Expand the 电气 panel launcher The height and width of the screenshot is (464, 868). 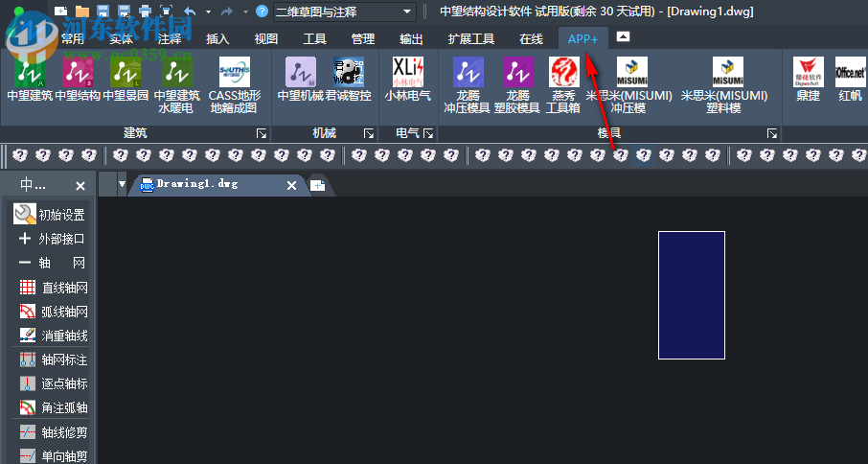(x=428, y=133)
